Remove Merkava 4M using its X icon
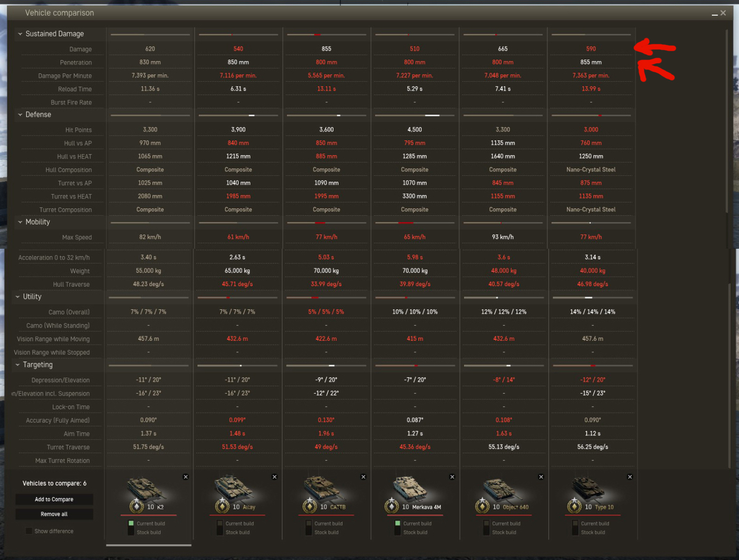Viewport: 739px width, 560px height. click(453, 477)
